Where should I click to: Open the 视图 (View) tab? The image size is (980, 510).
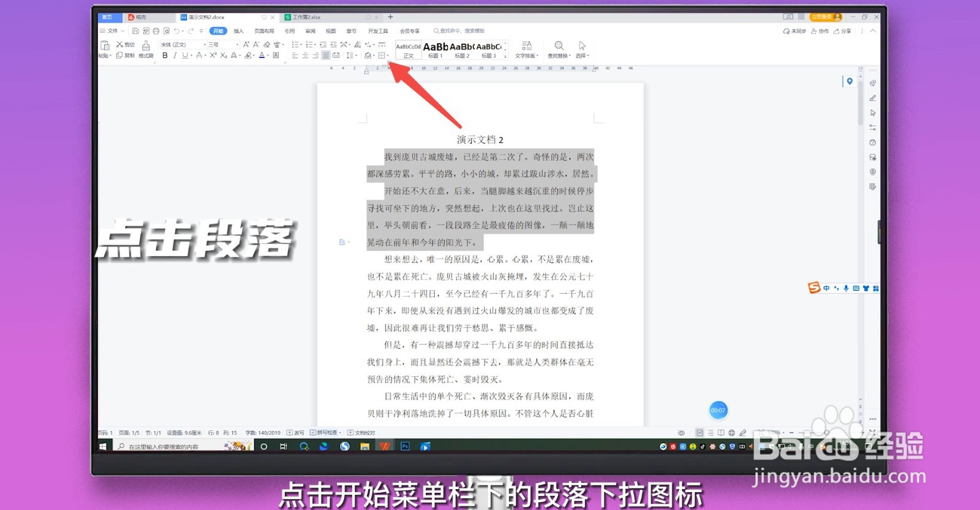331,31
